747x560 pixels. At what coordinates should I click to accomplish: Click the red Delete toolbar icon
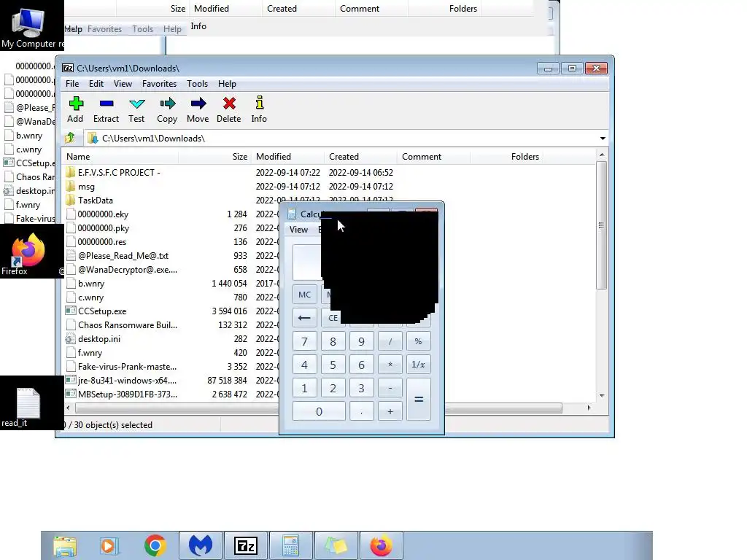(x=228, y=109)
